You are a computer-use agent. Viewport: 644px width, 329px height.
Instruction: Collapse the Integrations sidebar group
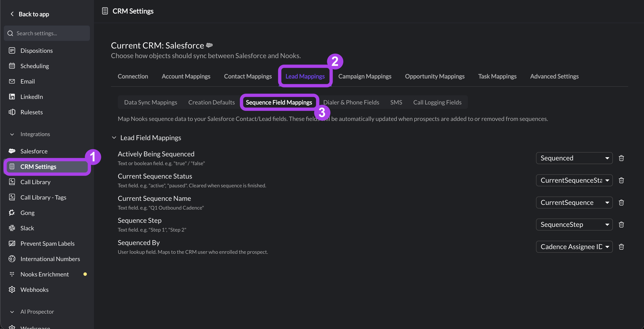point(12,134)
